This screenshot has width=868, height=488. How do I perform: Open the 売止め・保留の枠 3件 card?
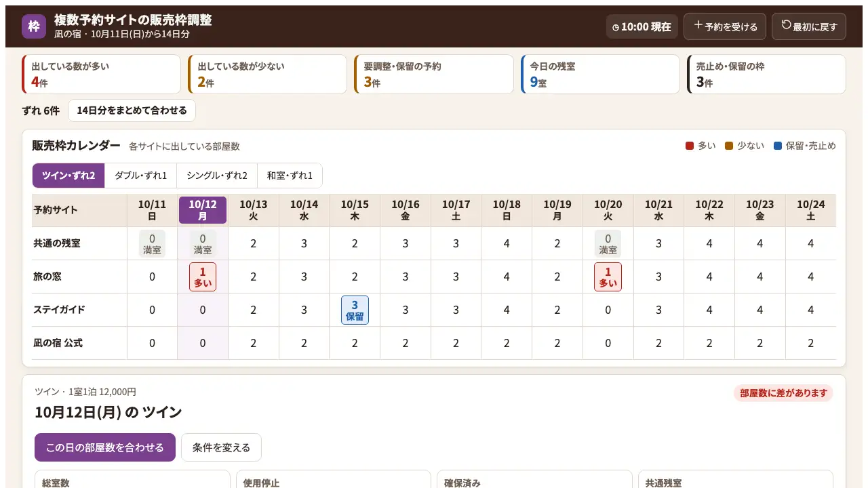(x=766, y=74)
